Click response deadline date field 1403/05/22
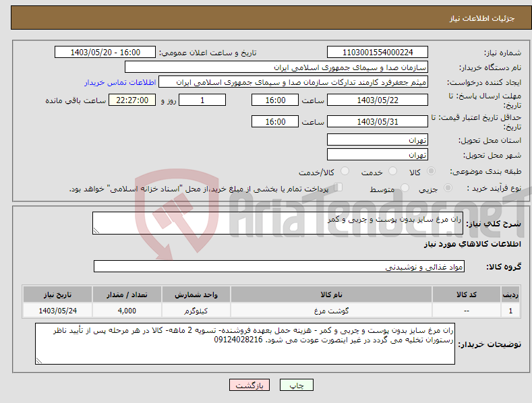The height and width of the screenshot is (403, 532). tap(378, 100)
